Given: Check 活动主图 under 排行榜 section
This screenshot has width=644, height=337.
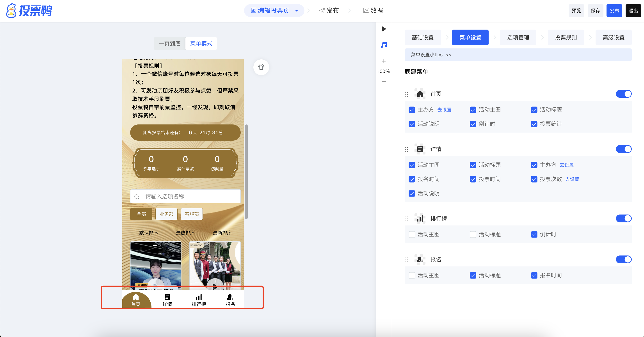Looking at the screenshot, I should tap(412, 234).
